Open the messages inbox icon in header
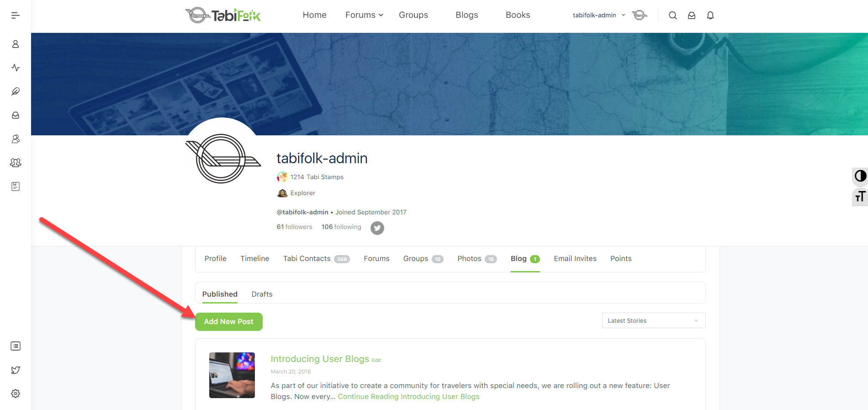The image size is (868, 410). coord(692,15)
